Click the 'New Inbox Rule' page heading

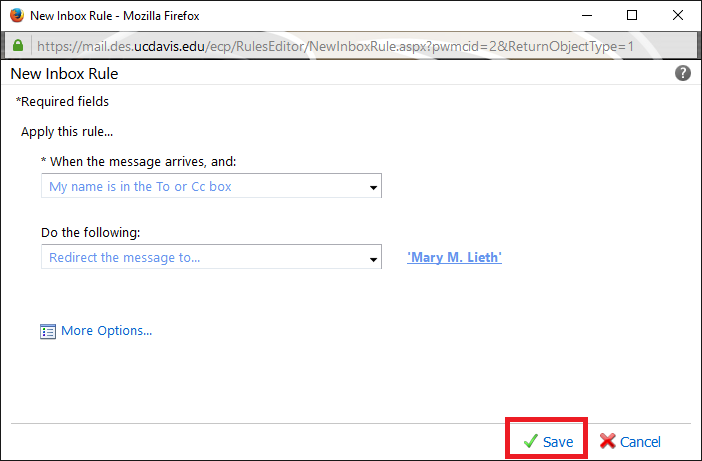(64, 73)
